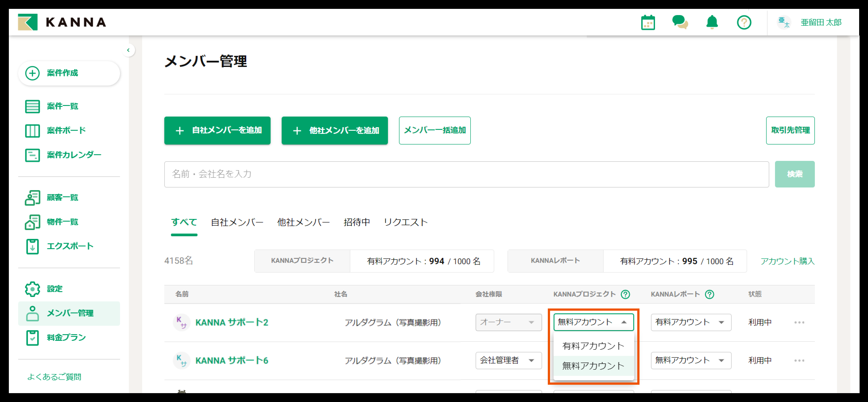The width and height of the screenshot is (868, 402).
Task: Open the help question mark icon in header
Action: [744, 23]
